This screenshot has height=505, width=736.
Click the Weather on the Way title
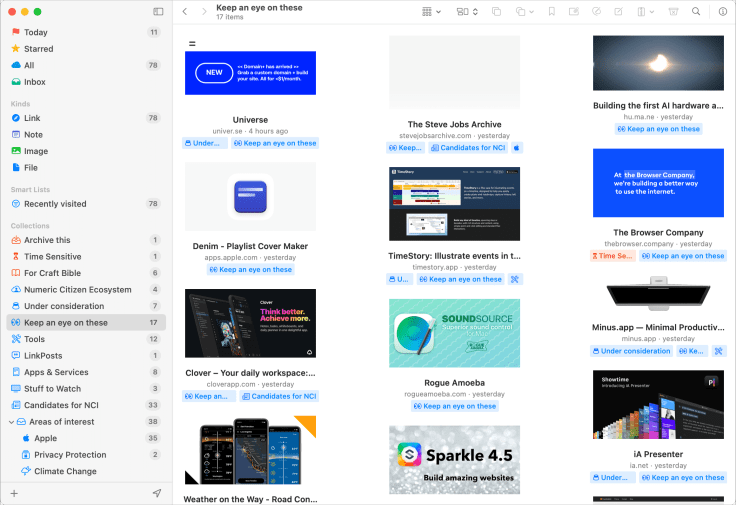(250, 499)
